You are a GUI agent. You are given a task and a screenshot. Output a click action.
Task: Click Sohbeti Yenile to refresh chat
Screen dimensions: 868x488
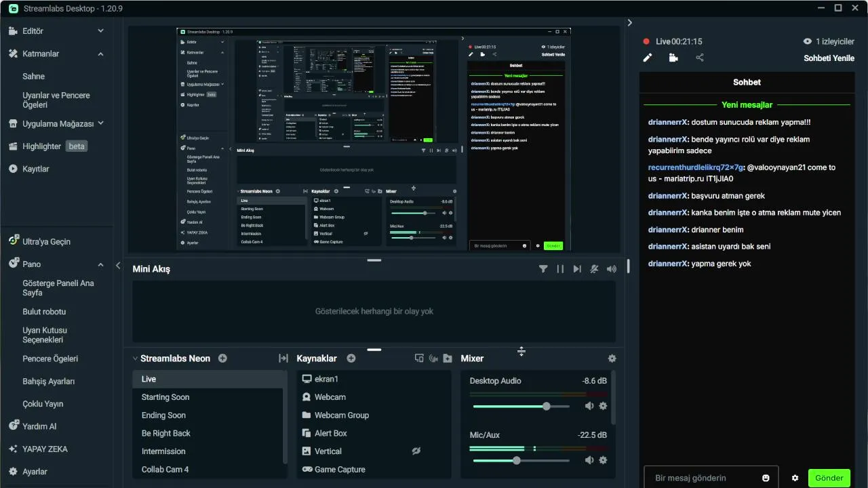click(829, 58)
